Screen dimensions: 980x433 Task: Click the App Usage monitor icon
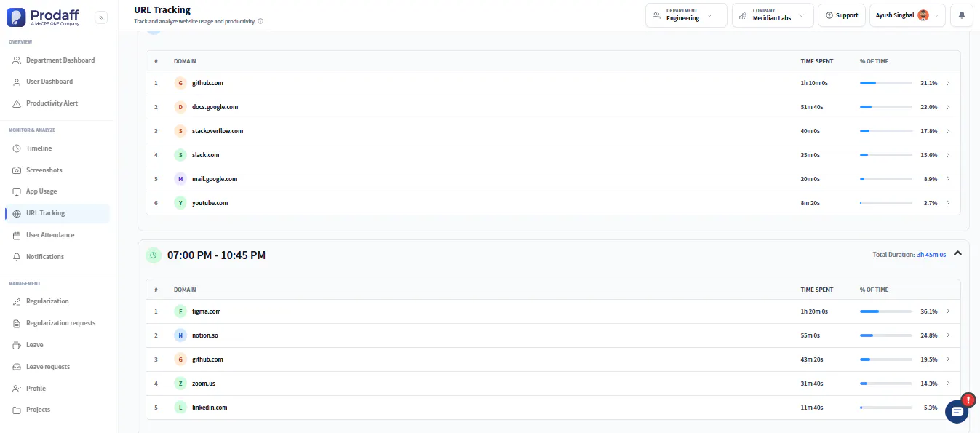(17, 191)
